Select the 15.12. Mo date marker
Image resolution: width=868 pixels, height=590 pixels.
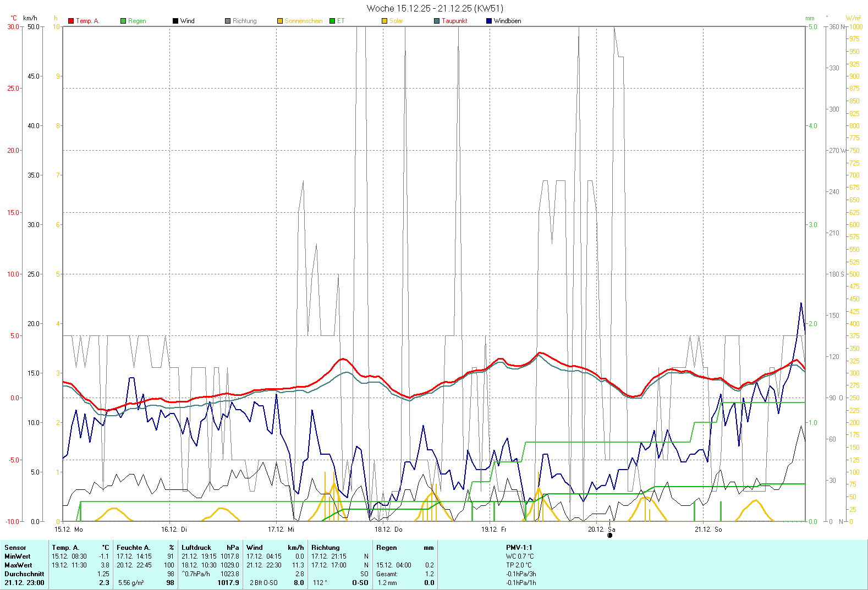coord(69,530)
